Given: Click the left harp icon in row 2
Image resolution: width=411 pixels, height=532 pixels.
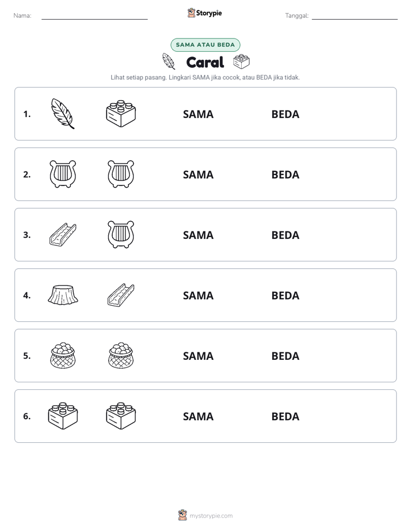Looking at the screenshot, I should [x=63, y=174].
